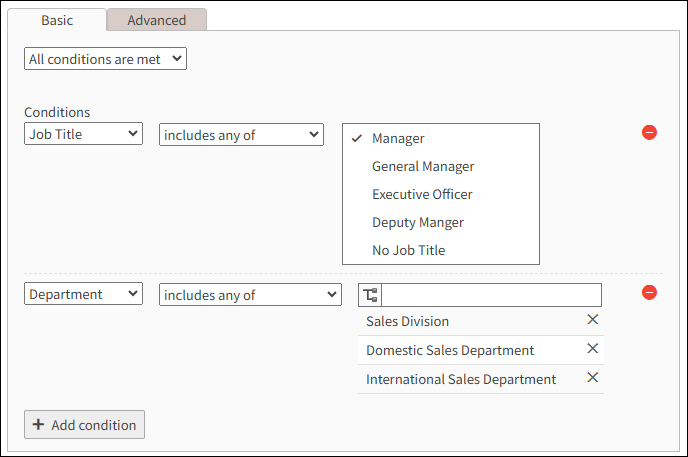Delete Sales Division from selected departments
This screenshot has width=688, height=457.
pos(592,320)
